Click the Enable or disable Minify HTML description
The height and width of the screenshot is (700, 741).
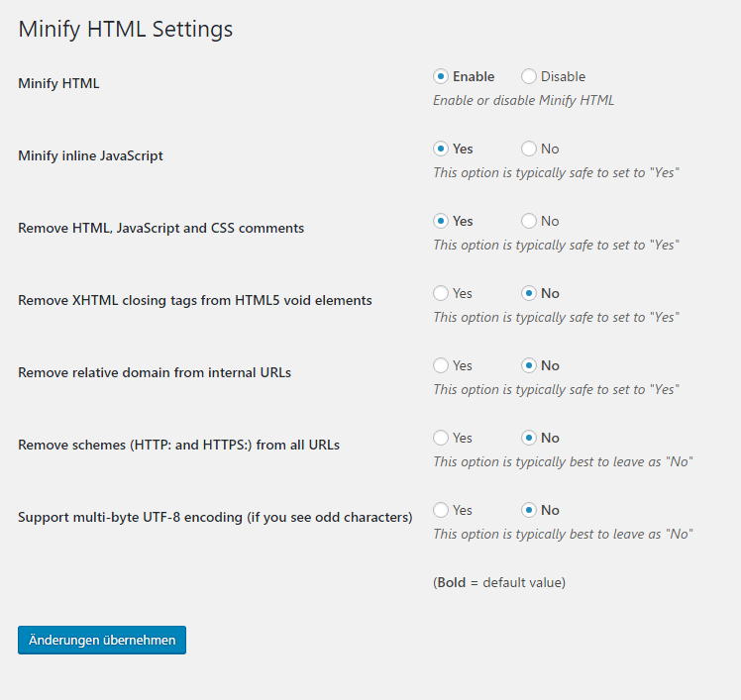524,100
